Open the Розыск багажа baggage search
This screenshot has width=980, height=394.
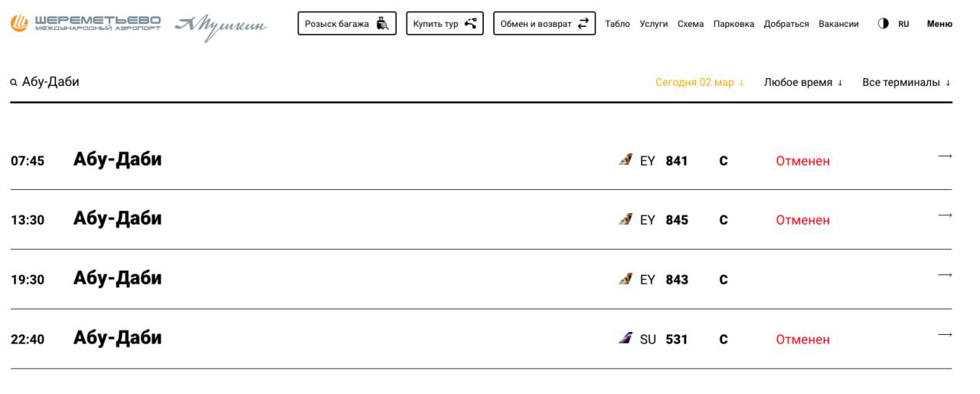pyautogui.click(x=347, y=24)
